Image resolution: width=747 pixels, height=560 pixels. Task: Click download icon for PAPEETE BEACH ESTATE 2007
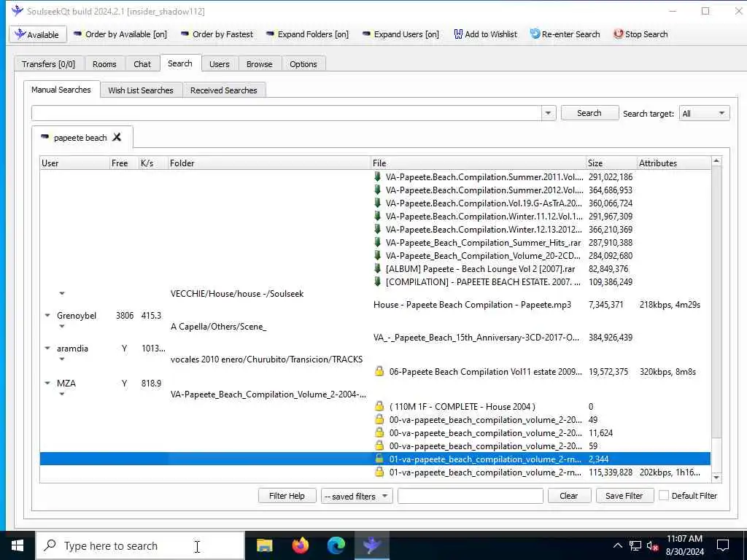(x=377, y=281)
